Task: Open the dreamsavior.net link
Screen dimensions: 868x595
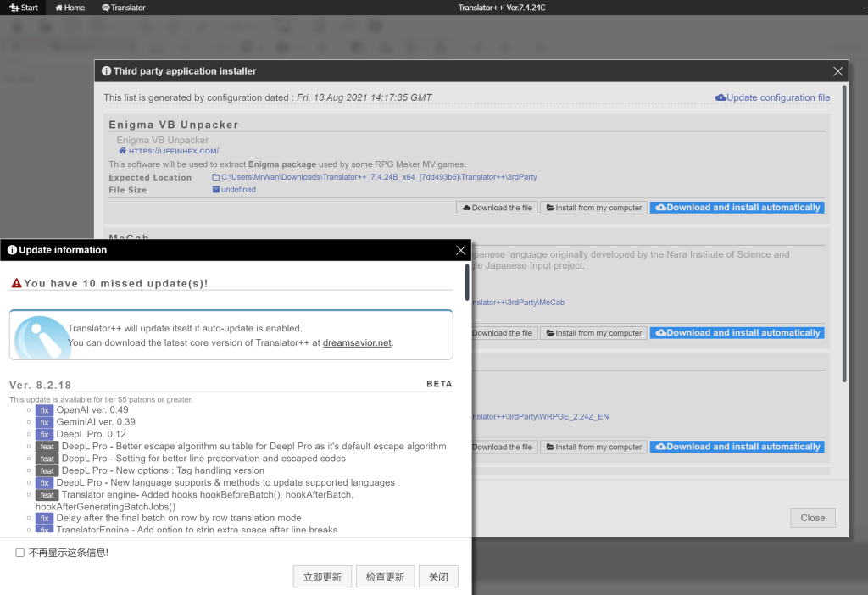Action: 358,343
